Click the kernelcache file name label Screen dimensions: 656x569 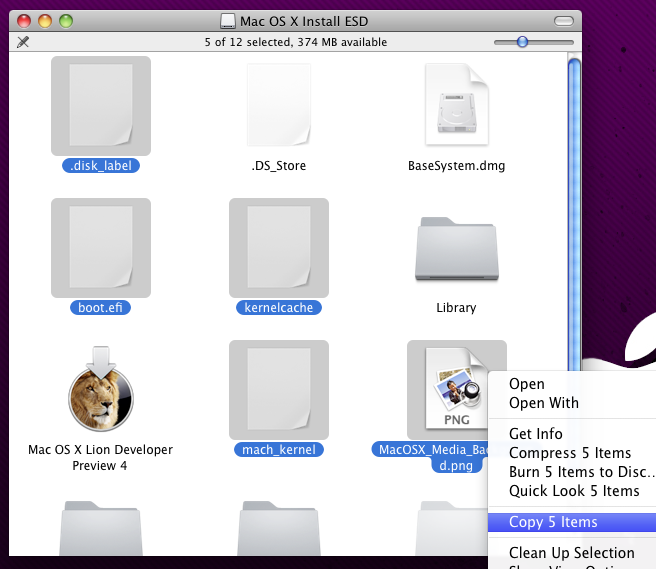[x=279, y=308]
